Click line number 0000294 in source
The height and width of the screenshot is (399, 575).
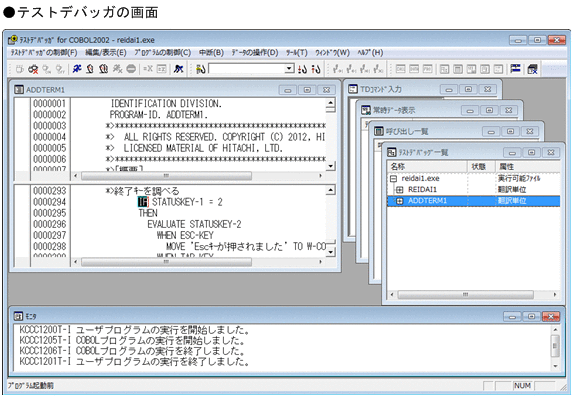pos(50,202)
